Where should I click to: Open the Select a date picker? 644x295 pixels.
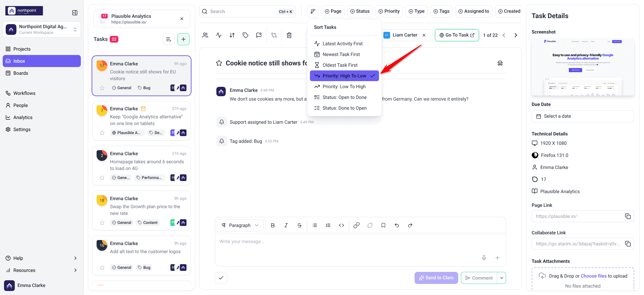pyautogui.click(x=583, y=116)
